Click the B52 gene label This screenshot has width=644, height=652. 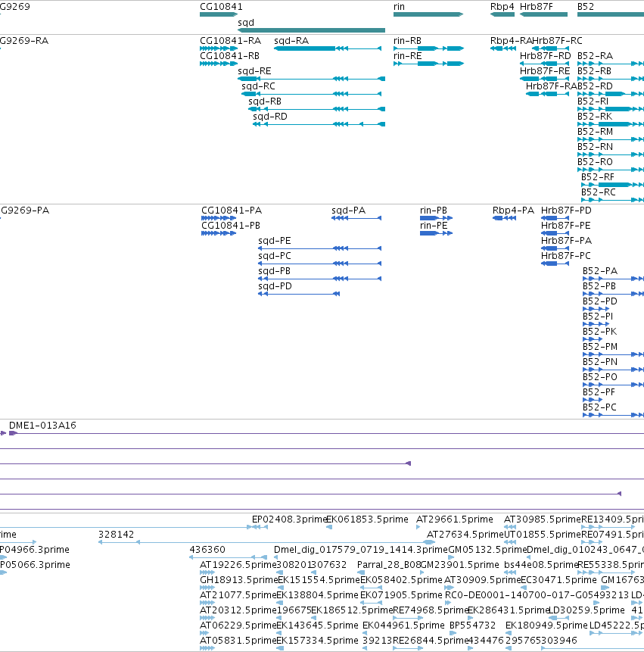pos(586,7)
